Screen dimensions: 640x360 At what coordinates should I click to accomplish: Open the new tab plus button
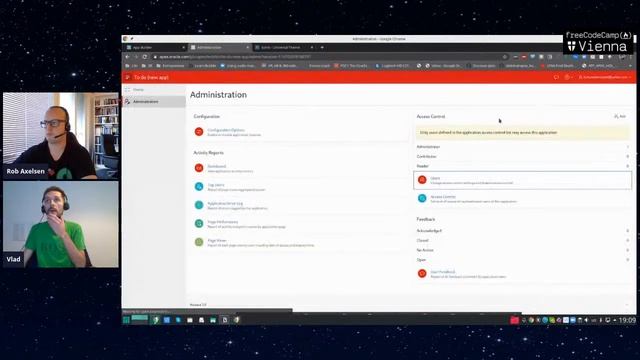pyautogui.click(x=322, y=47)
